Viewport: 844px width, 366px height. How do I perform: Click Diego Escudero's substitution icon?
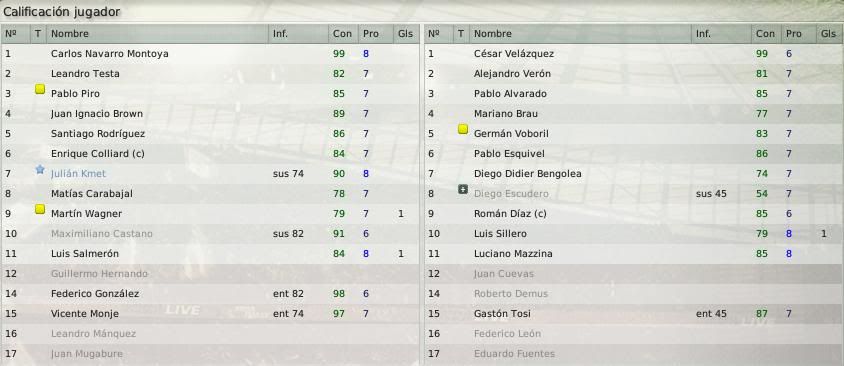point(463,189)
